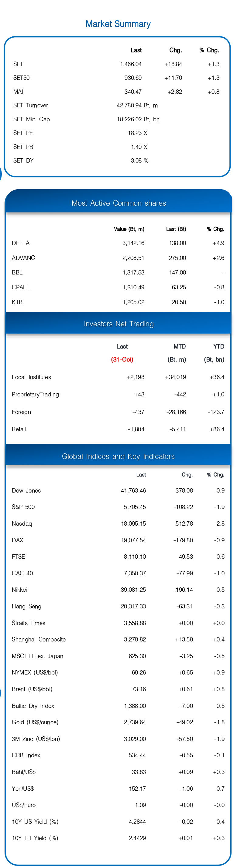The width and height of the screenshot is (237, 868).
Task: Select the MTD column header
Action: pos(180,346)
